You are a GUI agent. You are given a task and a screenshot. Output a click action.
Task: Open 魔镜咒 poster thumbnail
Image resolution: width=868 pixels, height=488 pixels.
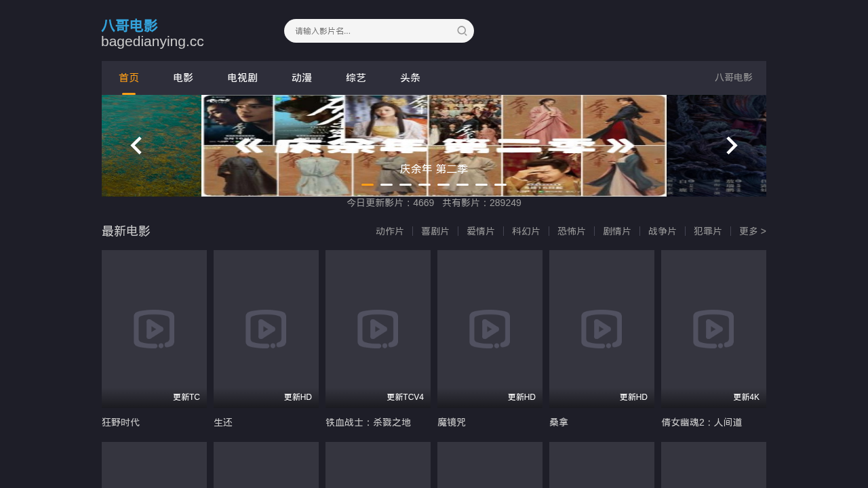pos(490,328)
